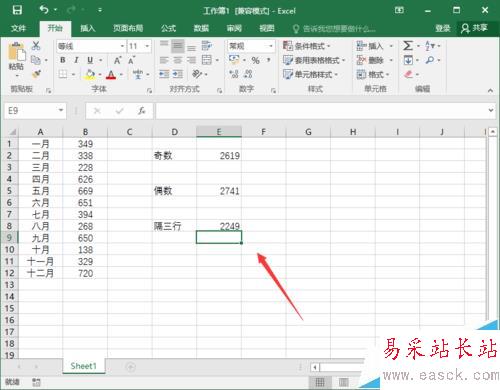Increase decimal places

click(x=234, y=74)
